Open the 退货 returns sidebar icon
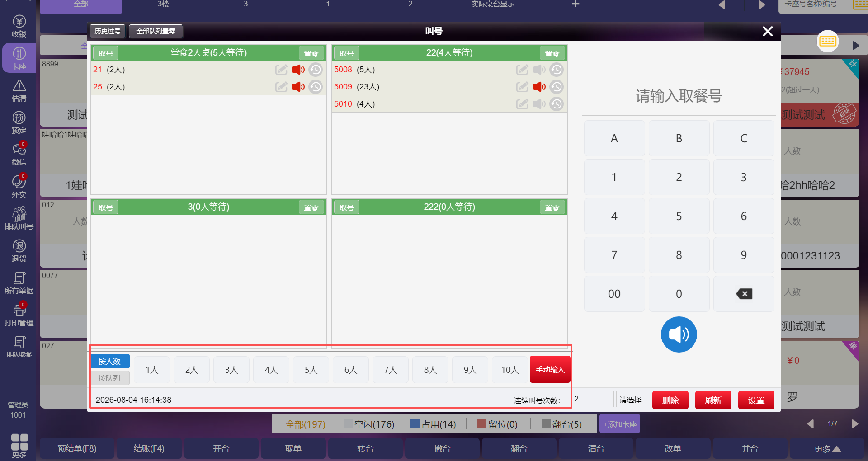Image resolution: width=868 pixels, height=461 pixels. click(19, 251)
